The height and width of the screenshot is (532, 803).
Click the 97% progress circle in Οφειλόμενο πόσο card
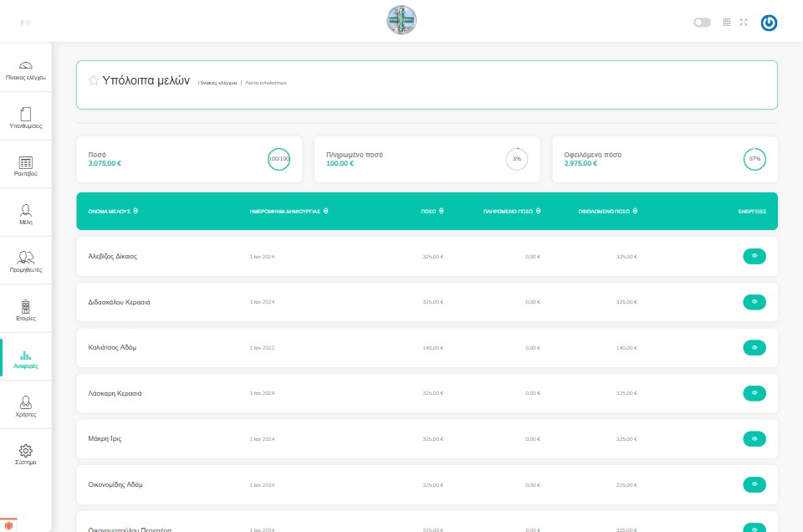pyautogui.click(x=754, y=159)
